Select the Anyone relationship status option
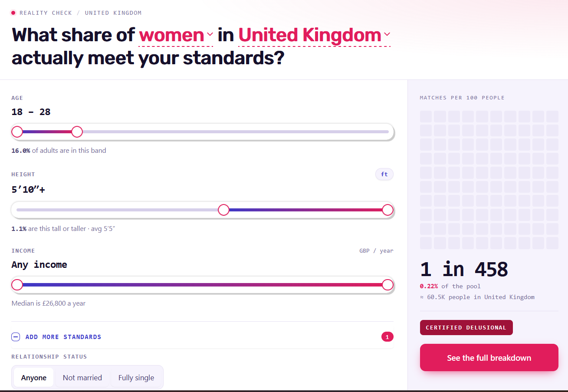This screenshot has height=392, width=568. click(34, 378)
